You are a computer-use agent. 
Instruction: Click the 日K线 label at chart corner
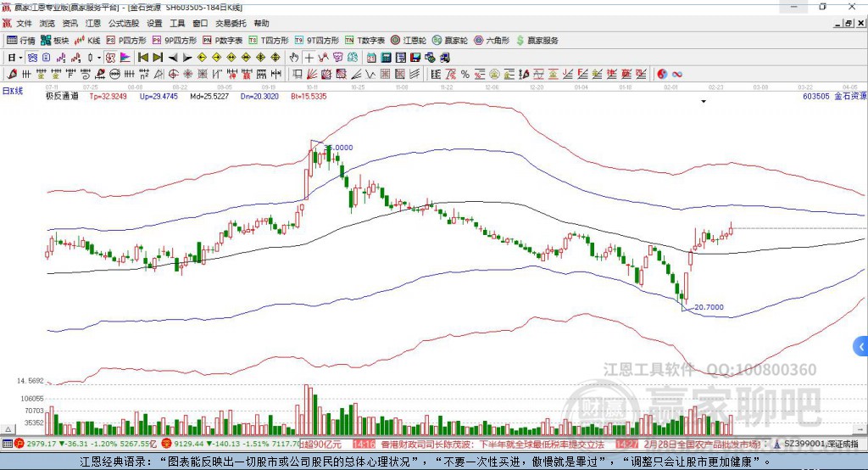coord(13,92)
